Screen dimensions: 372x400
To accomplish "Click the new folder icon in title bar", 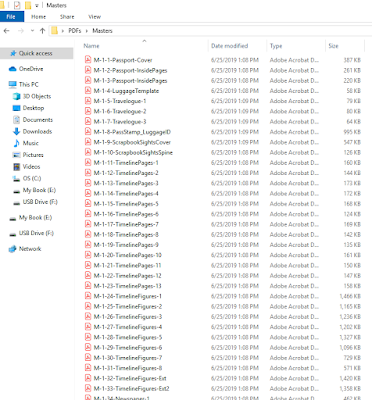I will coord(28,5).
